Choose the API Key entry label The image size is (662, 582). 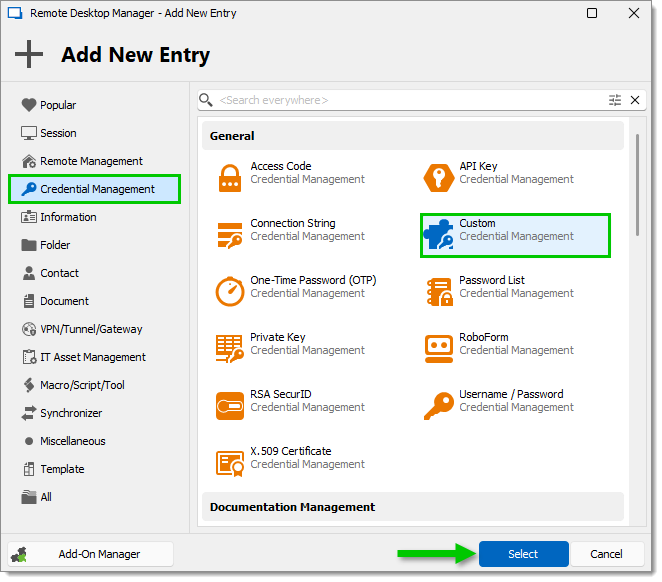pyautogui.click(x=478, y=166)
